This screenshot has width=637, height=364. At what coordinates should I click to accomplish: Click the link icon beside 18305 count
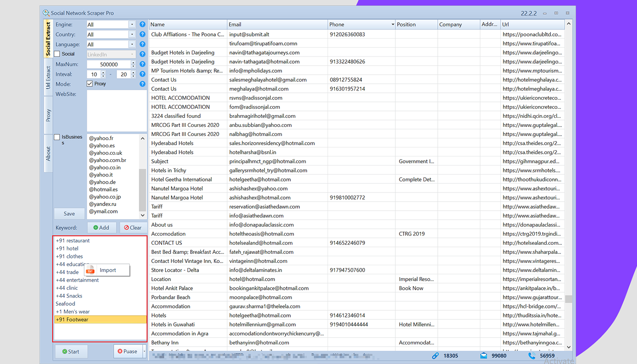[x=435, y=356]
